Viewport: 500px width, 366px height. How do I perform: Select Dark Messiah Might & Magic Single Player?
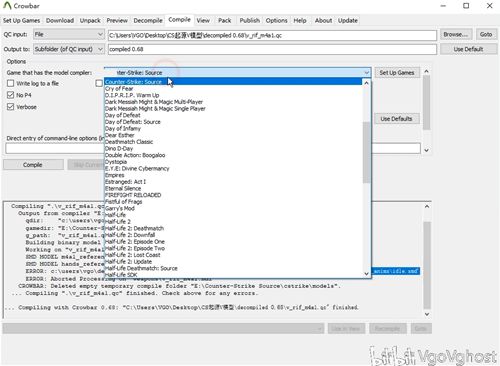[233, 108]
